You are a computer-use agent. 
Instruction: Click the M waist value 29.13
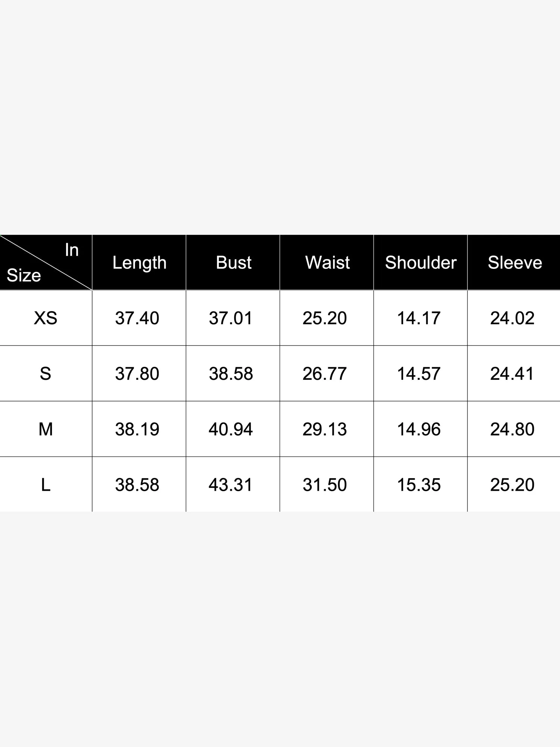point(324,429)
